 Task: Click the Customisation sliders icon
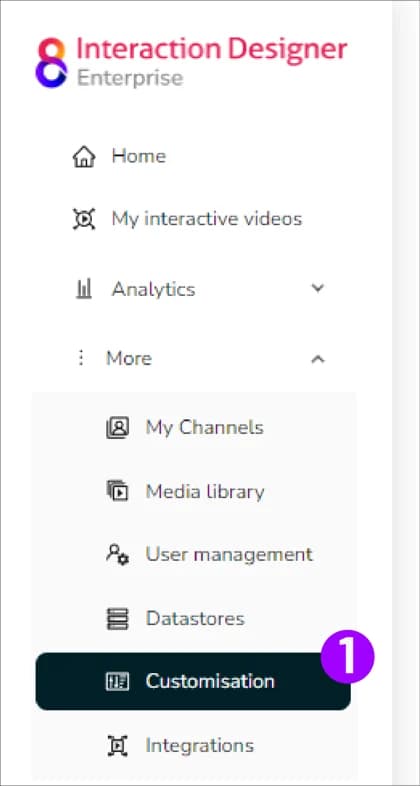[118, 682]
